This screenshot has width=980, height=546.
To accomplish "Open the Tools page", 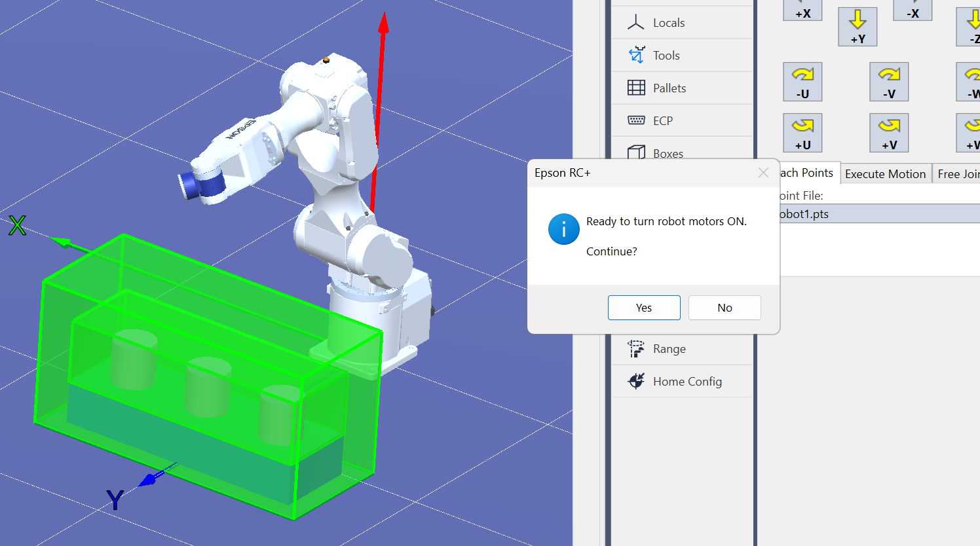I will coord(682,56).
